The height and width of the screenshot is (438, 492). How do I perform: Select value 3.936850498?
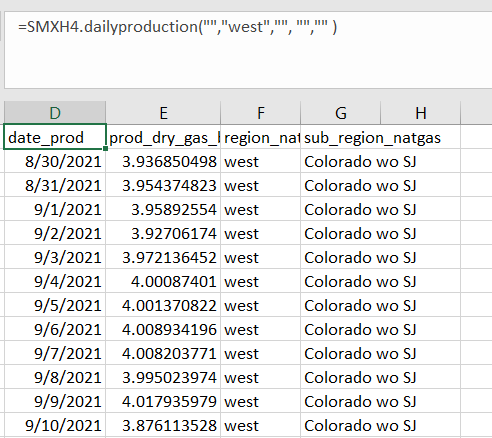(163, 161)
